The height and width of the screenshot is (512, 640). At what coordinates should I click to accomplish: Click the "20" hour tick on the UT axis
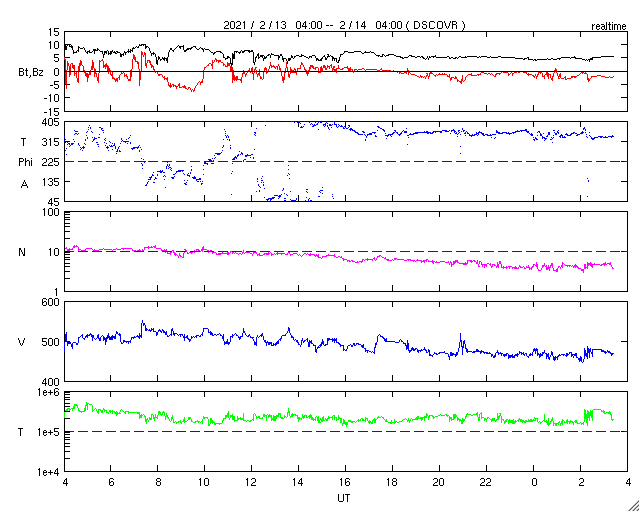(x=439, y=482)
